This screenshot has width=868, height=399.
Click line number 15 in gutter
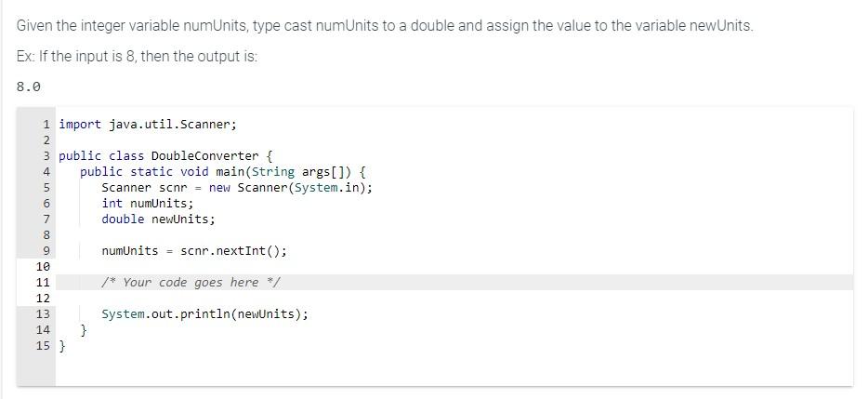click(43, 346)
